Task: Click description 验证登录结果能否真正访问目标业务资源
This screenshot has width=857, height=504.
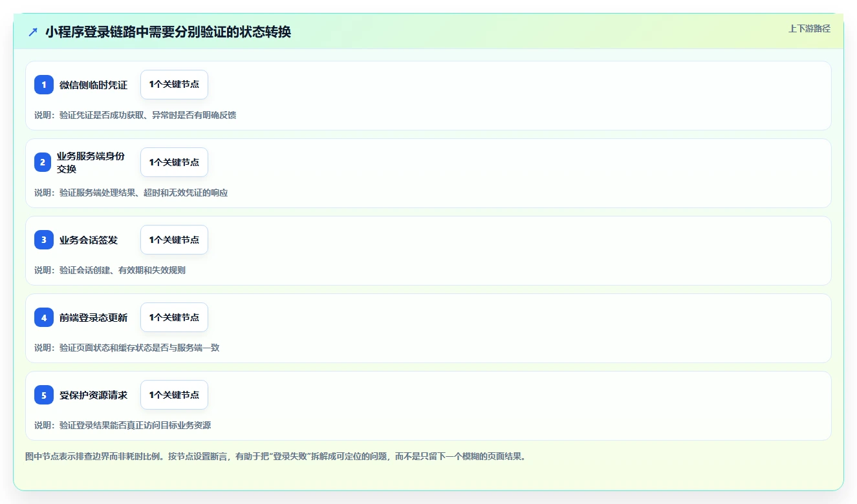Action: (x=135, y=425)
